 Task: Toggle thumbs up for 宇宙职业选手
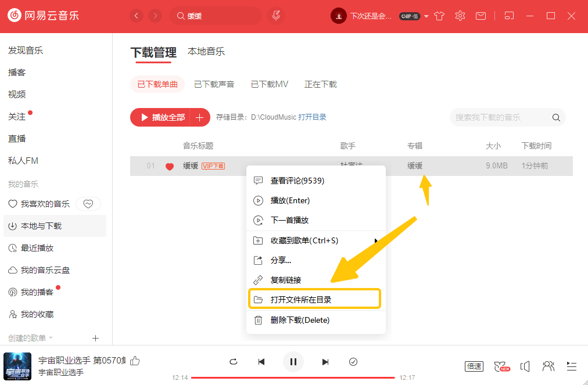tap(134, 361)
